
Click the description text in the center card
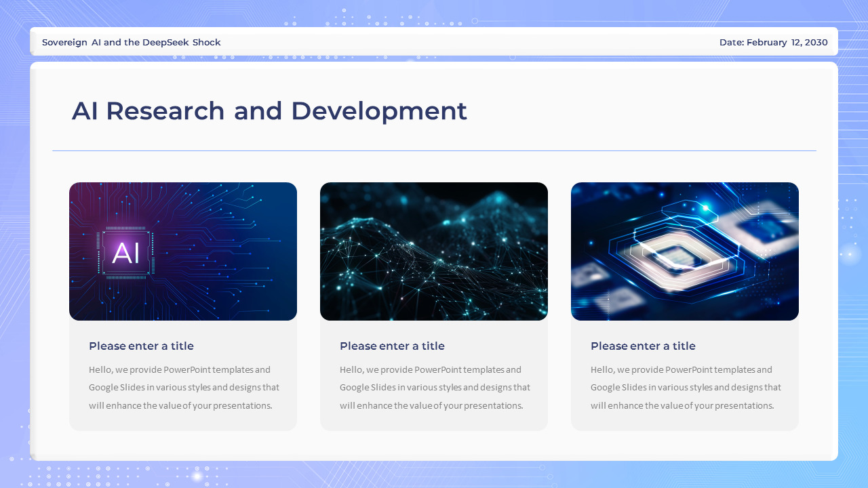click(434, 387)
